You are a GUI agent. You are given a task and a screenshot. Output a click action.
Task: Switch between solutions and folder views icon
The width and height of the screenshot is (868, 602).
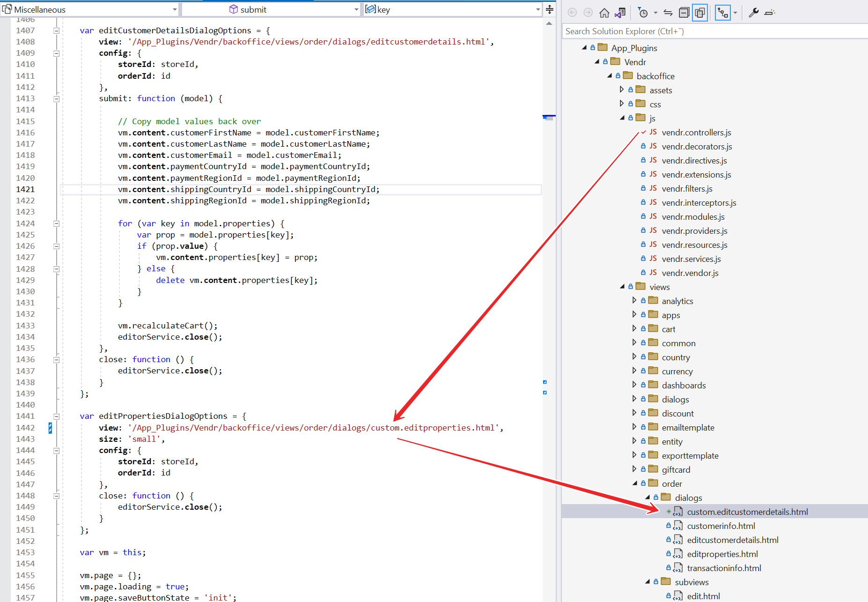620,13
